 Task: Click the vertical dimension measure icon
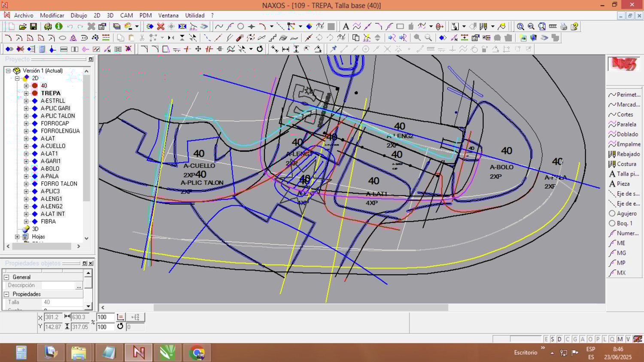(296, 49)
